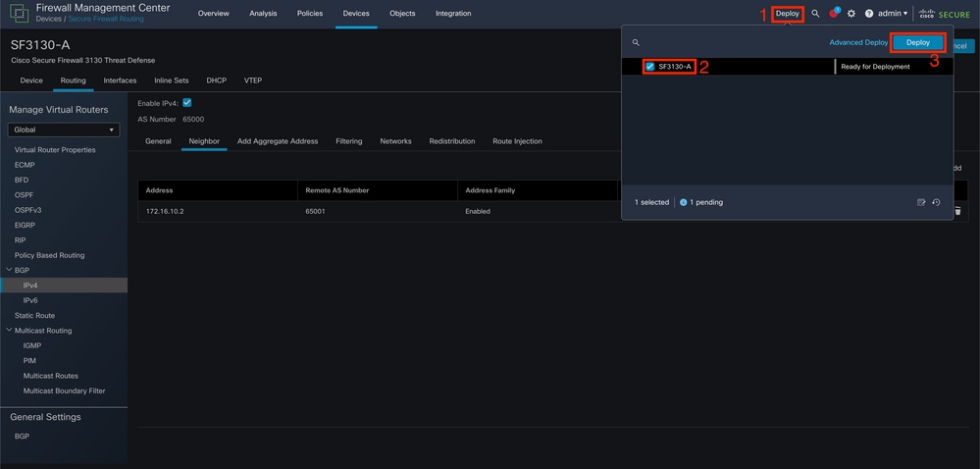Open Policy Based Routing in sidebar
The image size is (980, 469).
pos(49,255)
